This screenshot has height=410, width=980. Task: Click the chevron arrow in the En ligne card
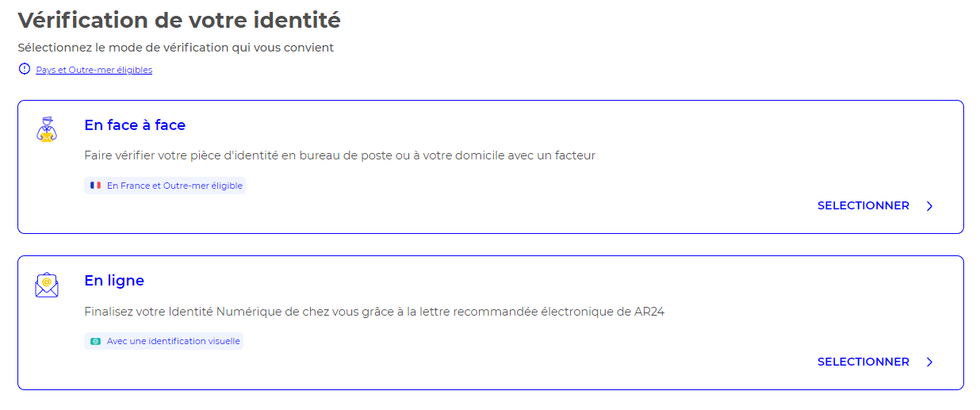(x=929, y=362)
